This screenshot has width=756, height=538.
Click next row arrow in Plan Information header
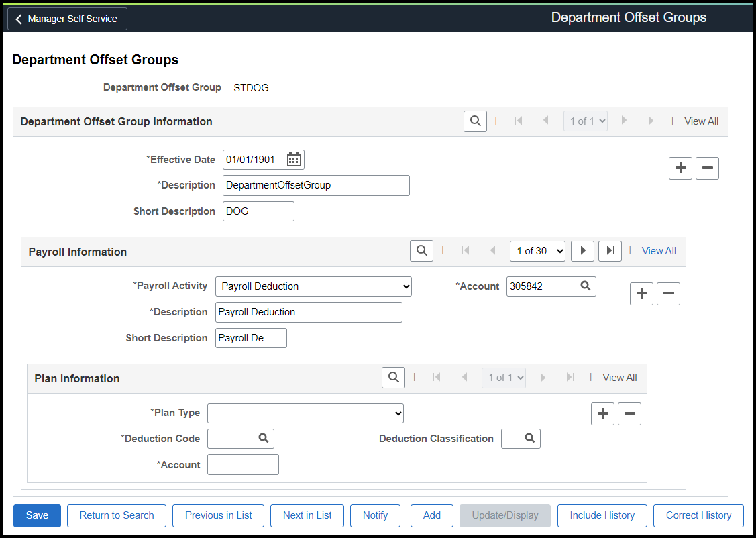(543, 378)
